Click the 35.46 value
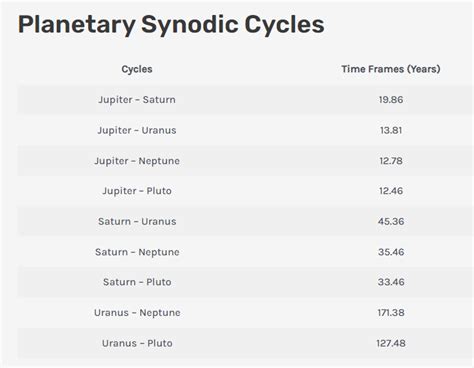 click(x=391, y=252)
